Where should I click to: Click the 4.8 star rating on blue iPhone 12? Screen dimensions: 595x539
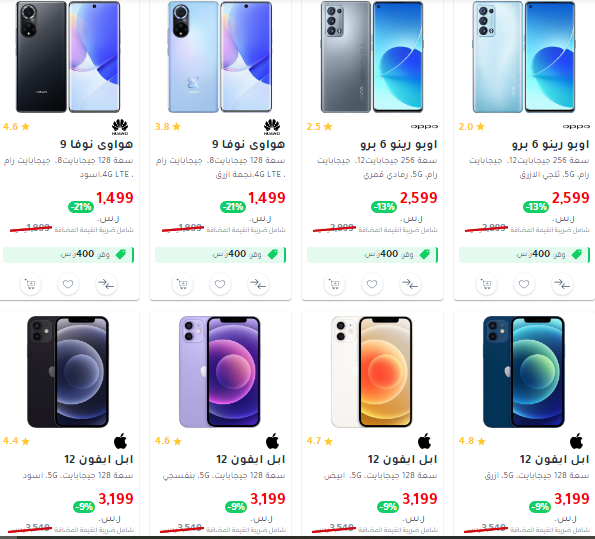472,441
